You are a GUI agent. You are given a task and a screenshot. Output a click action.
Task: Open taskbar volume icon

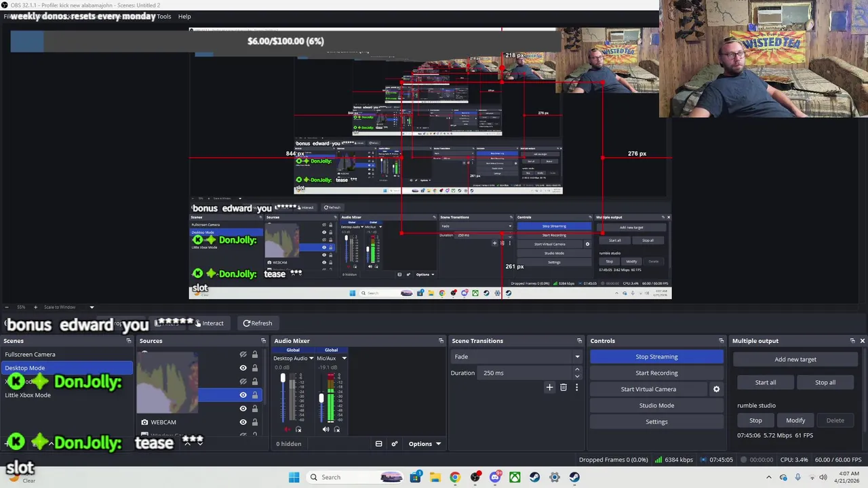823,477
